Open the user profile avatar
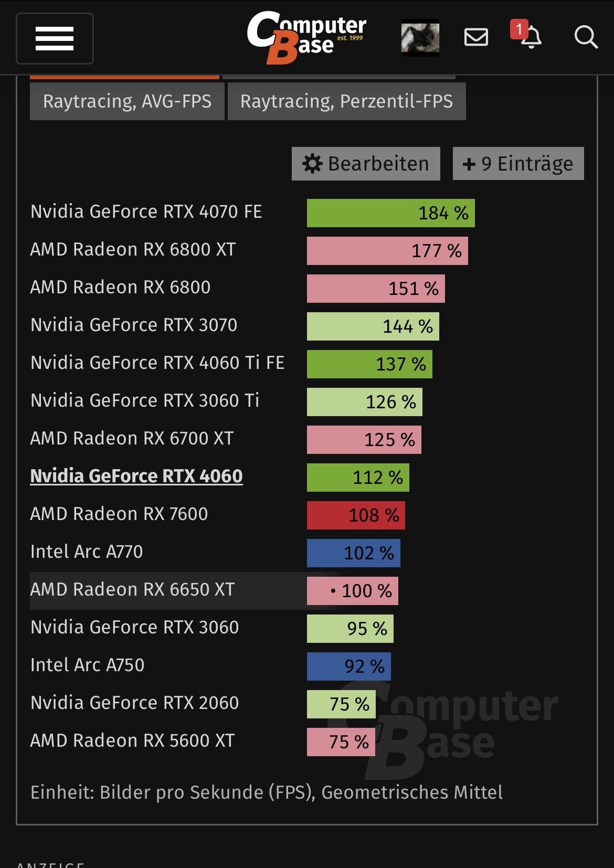The width and height of the screenshot is (614, 868). [420, 38]
